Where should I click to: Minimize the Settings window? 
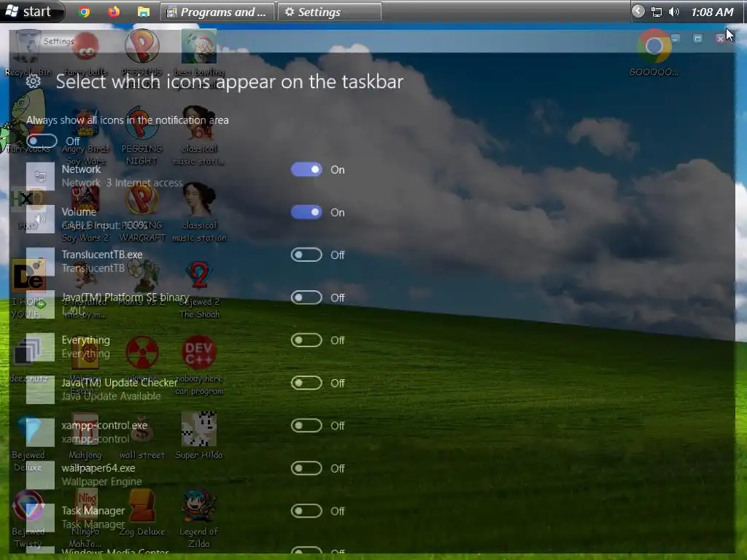[675, 38]
